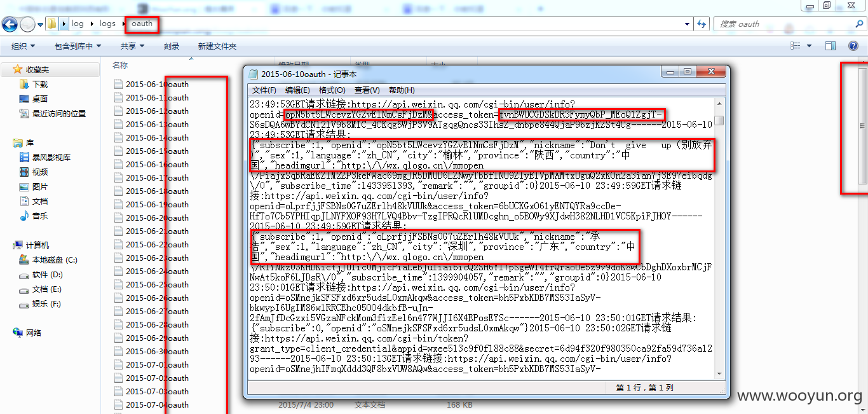868x414 pixels.
Task: Open Notepad's 查看(V) menu
Action: coord(367,90)
